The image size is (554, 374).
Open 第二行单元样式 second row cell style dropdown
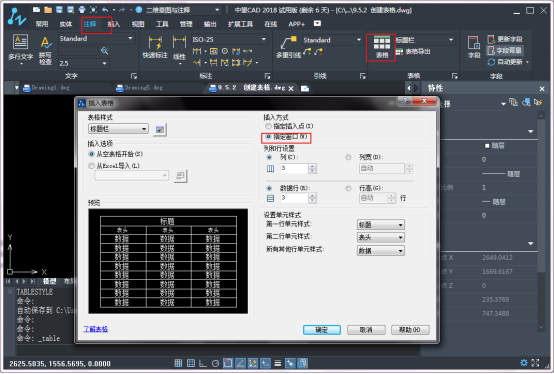381,238
